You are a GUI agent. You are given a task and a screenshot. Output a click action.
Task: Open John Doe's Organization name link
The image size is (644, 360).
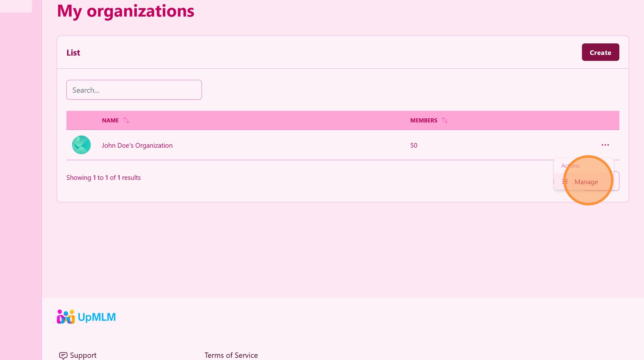[x=137, y=145]
